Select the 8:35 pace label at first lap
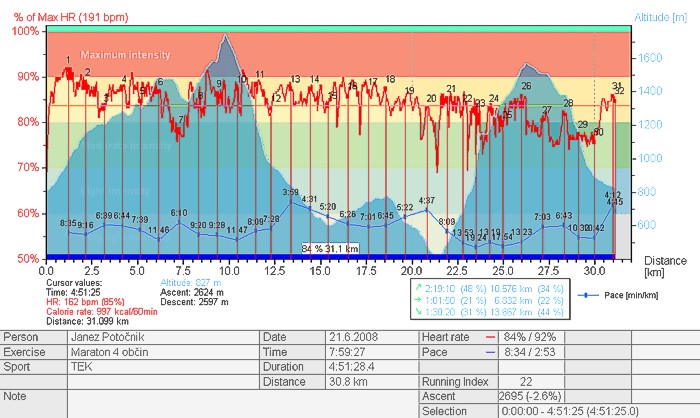 pos(68,222)
